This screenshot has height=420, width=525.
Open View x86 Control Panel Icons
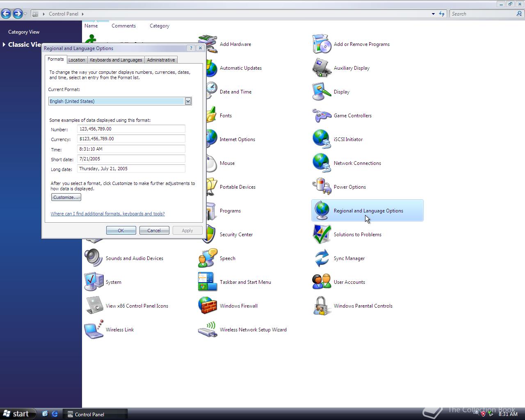[94, 306]
